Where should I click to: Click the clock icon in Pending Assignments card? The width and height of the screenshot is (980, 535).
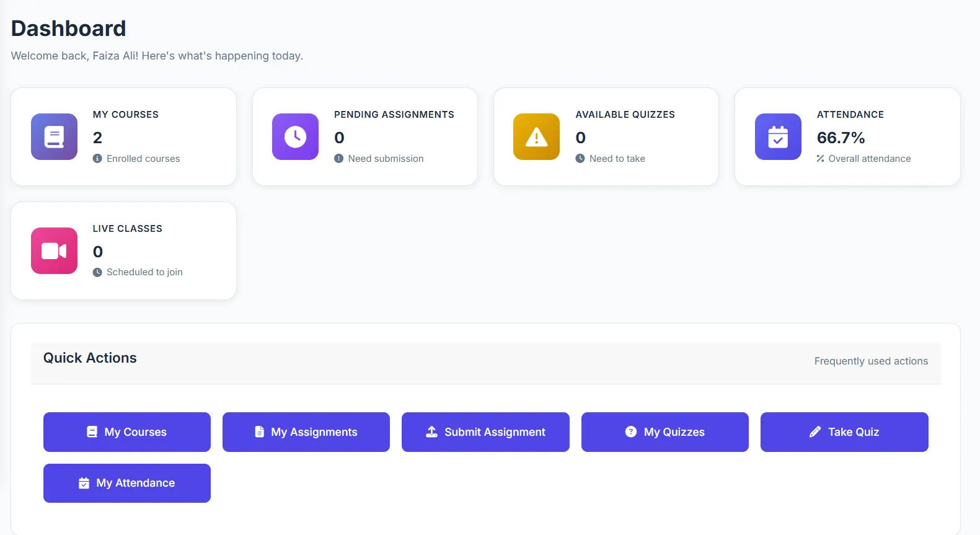[295, 136]
